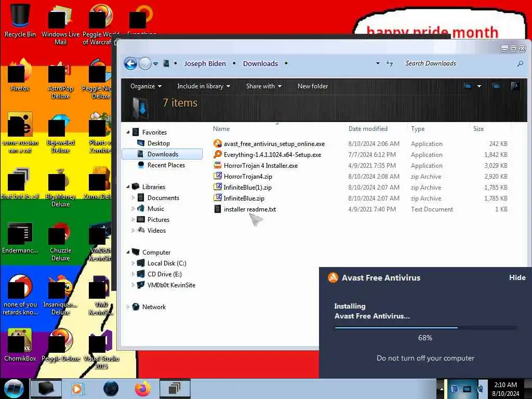Select the Videos library
Screen dimensions: 532x399
point(156,230)
